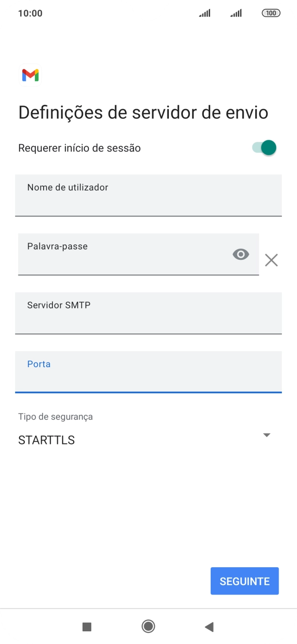Image resolution: width=297 pixels, height=644 pixels.
Task: Tap the battery indicator in status bar
Action: (272, 13)
